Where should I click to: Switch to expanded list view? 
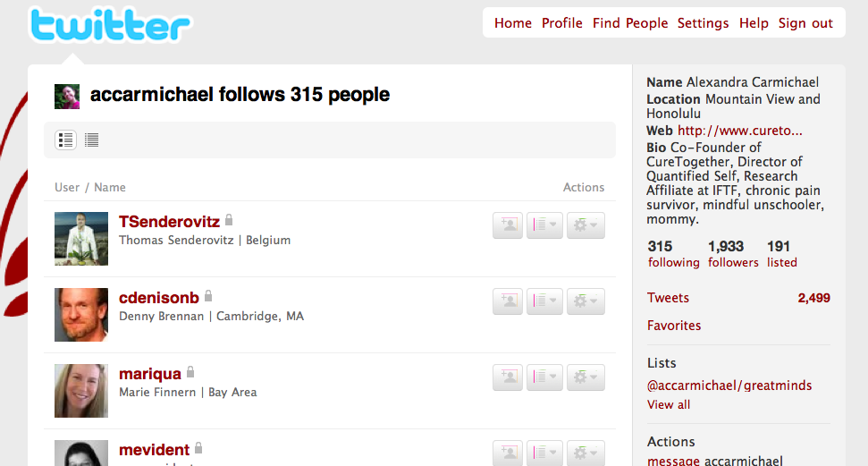pos(65,140)
